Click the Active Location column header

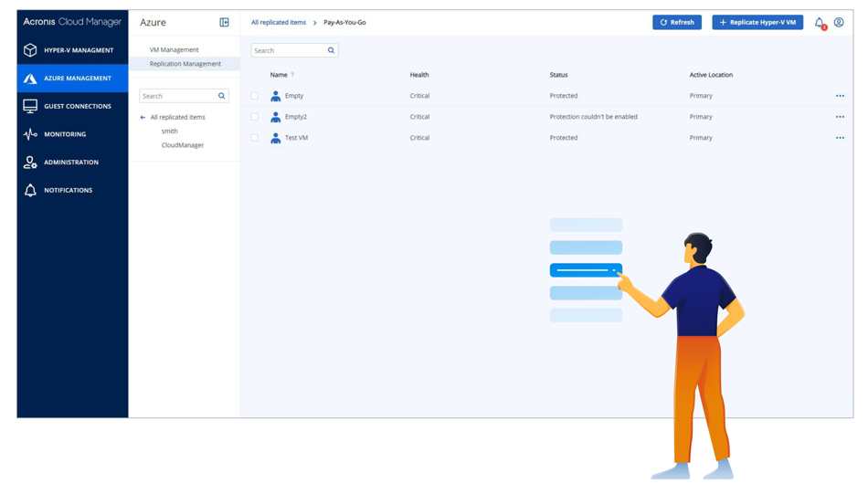[x=711, y=75]
